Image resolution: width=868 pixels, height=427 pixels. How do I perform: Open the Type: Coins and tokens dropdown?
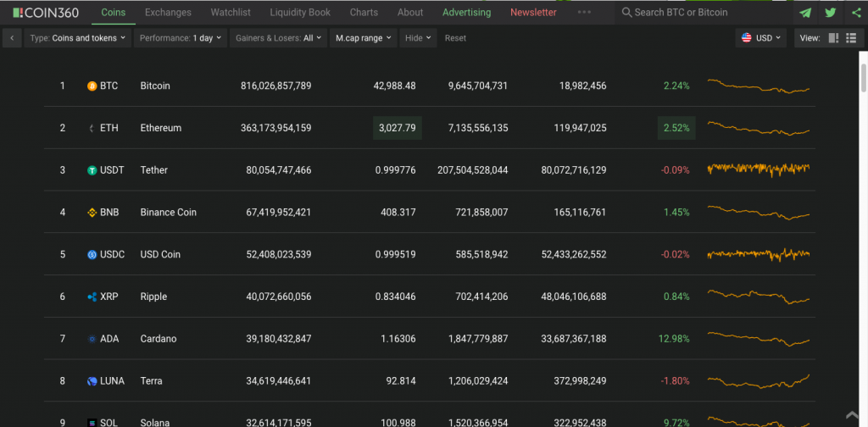click(x=77, y=38)
